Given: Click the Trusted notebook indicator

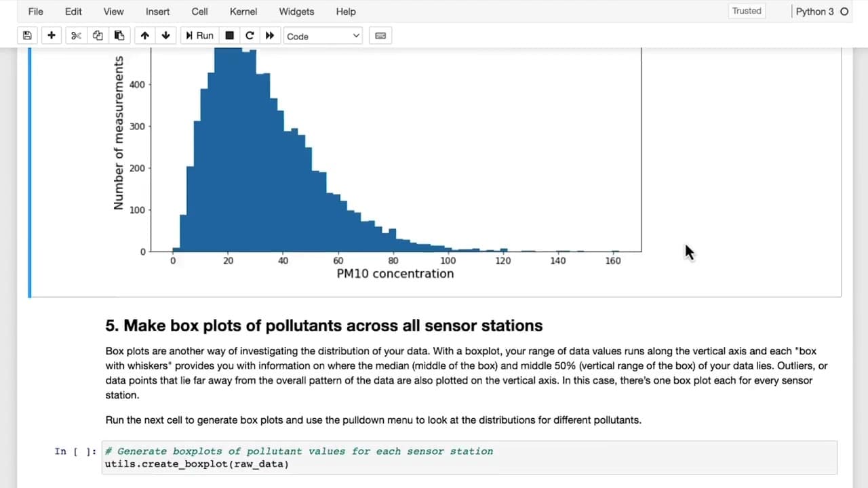Looking at the screenshot, I should 747,11.
